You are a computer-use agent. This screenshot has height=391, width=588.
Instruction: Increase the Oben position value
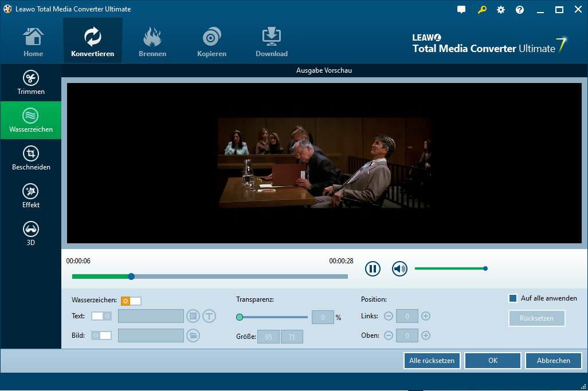pyautogui.click(x=426, y=335)
